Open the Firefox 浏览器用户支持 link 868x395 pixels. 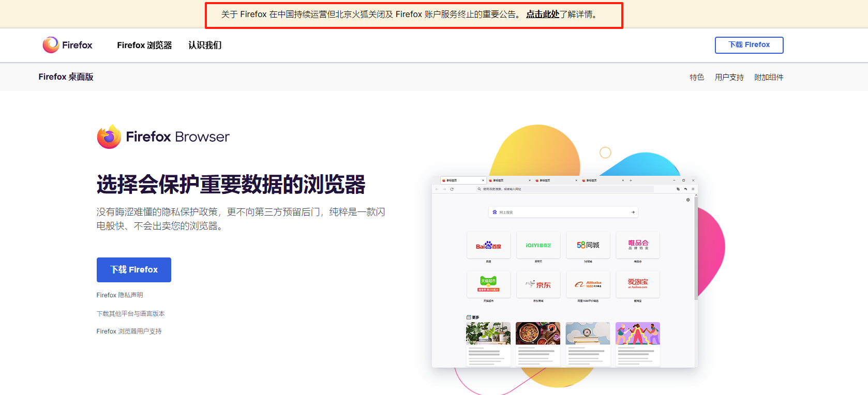(x=129, y=331)
